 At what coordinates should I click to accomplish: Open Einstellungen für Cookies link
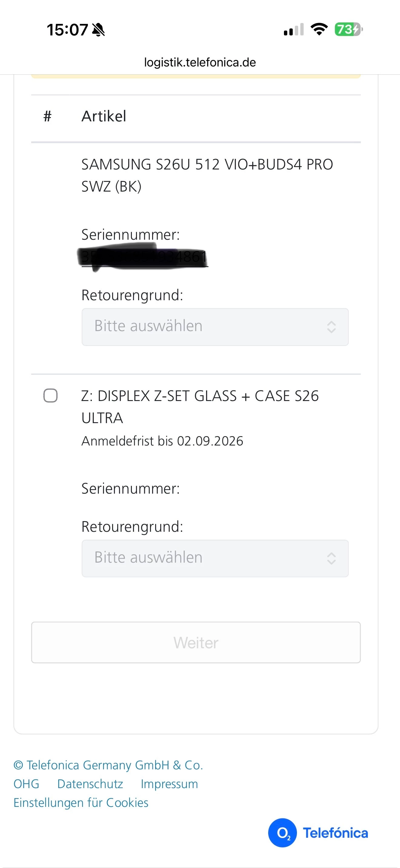tap(81, 803)
